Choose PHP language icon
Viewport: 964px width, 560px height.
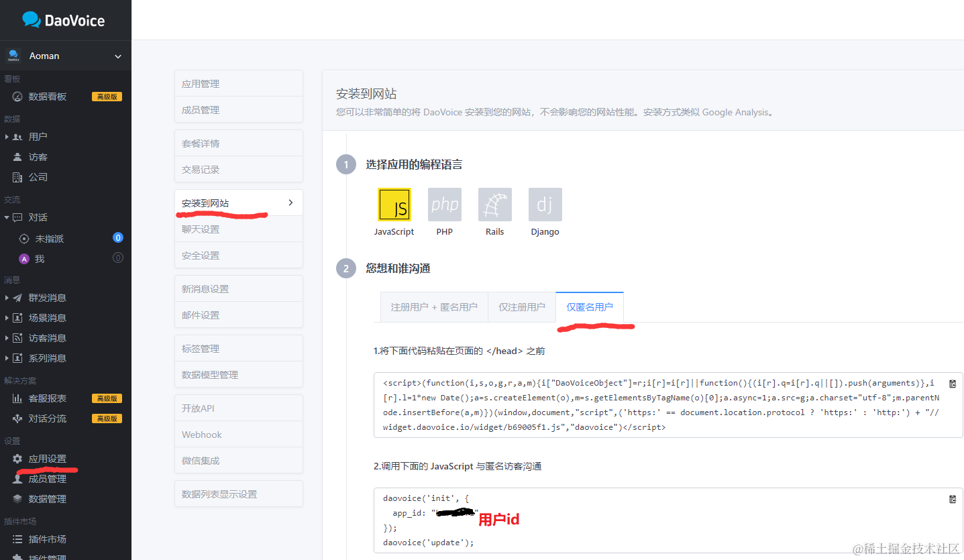pyautogui.click(x=445, y=205)
